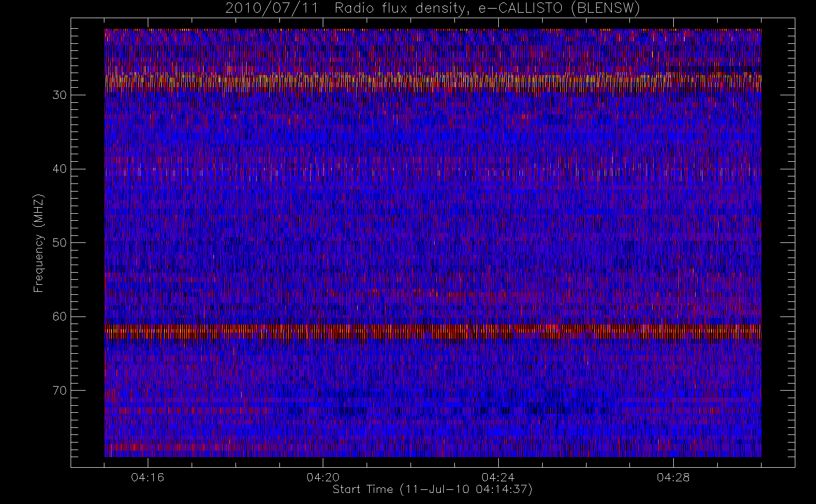Click the 'Frequency (MHZ)' axis label
Screen dimensions: 816x504
tap(39, 243)
